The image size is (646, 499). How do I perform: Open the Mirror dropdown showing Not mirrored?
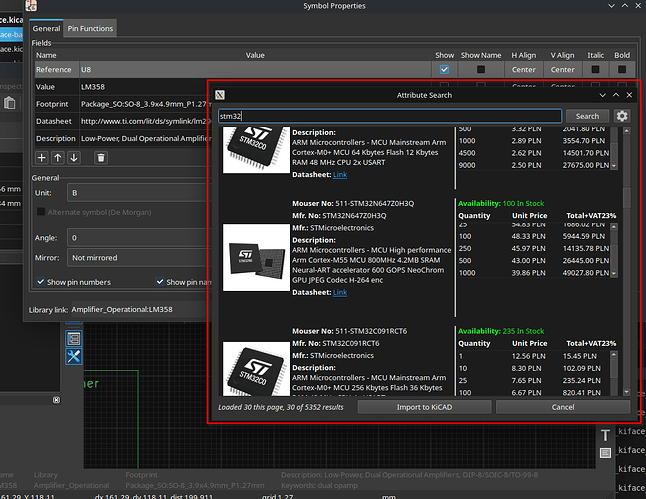[x=138, y=258]
